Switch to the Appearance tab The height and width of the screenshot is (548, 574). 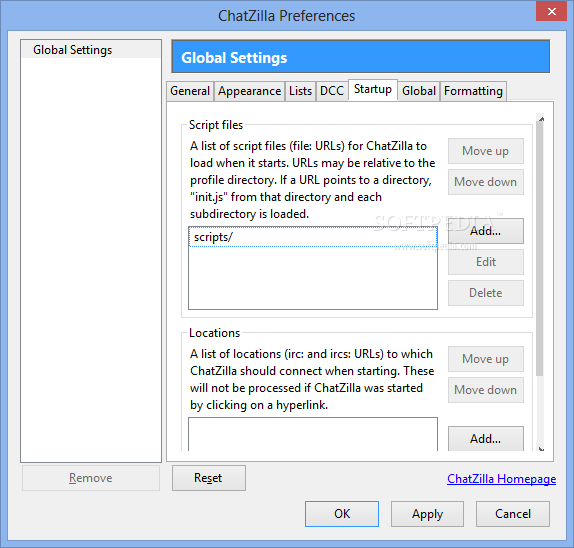pos(249,91)
